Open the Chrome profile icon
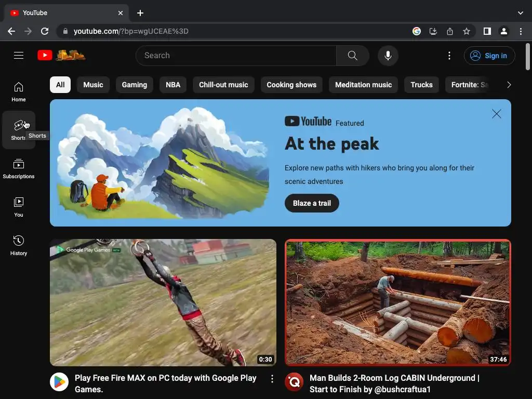This screenshot has height=399, width=532. coord(504,31)
